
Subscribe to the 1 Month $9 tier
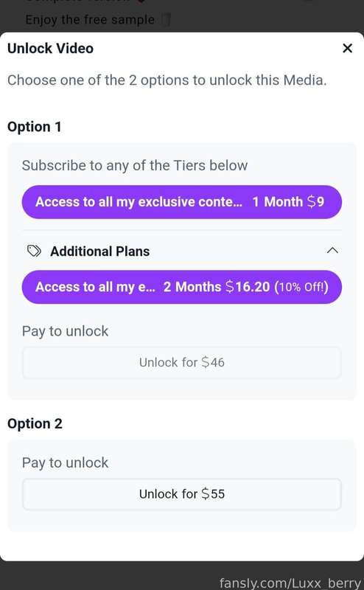click(x=181, y=202)
